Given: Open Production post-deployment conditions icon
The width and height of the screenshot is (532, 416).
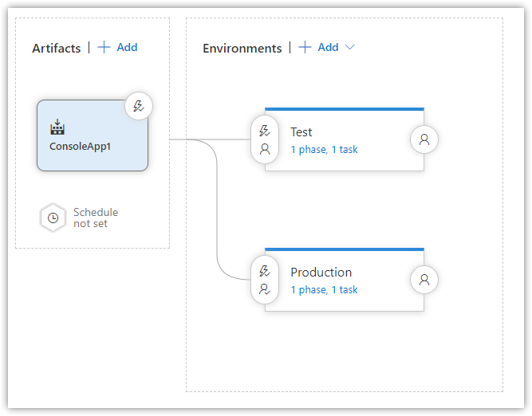Looking at the screenshot, I should (424, 280).
